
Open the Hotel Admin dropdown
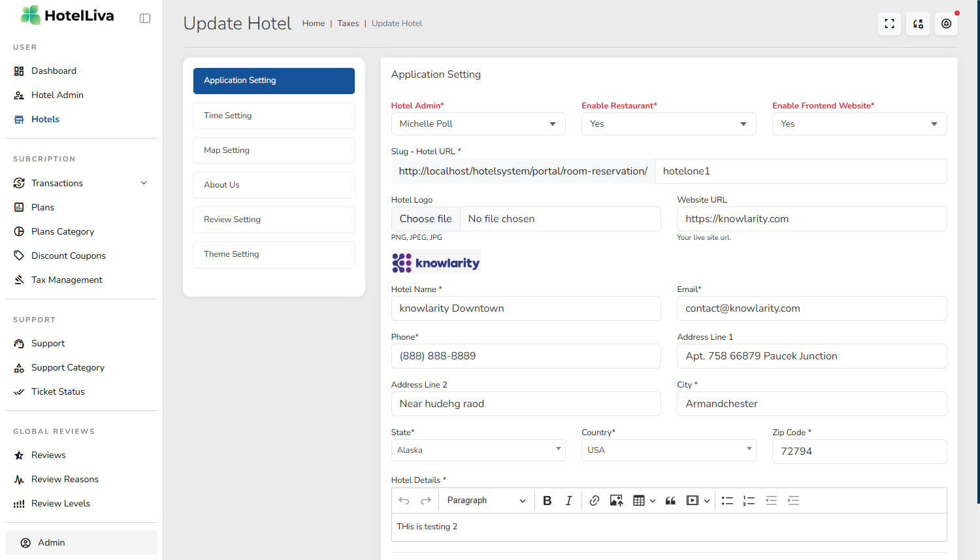tap(478, 124)
